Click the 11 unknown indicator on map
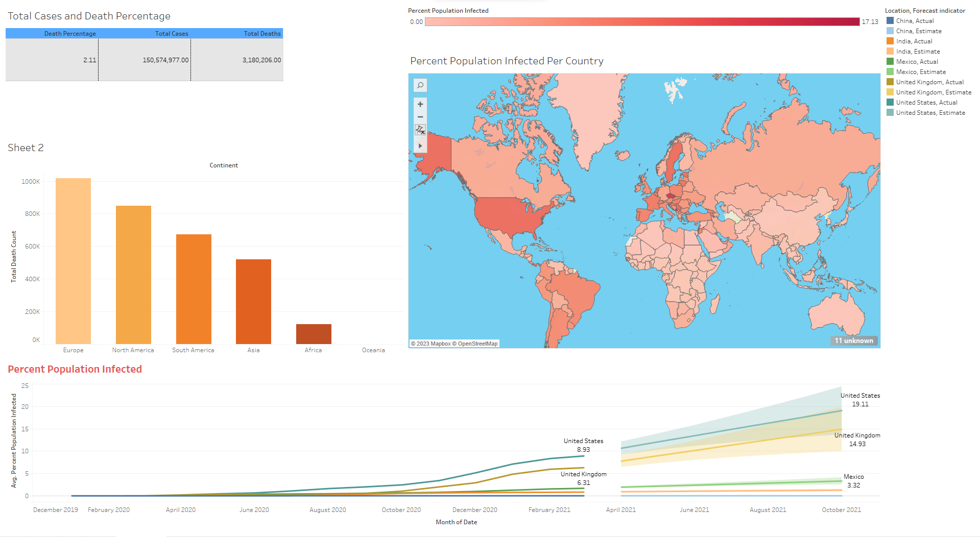The height and width of the screenshot is (537, 980). coord(854,340)
